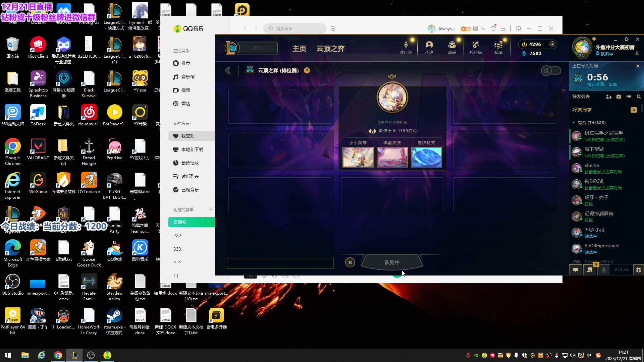The image size is (644, 362).
Task: Toggle the voice microphone button
Action: 603,270
